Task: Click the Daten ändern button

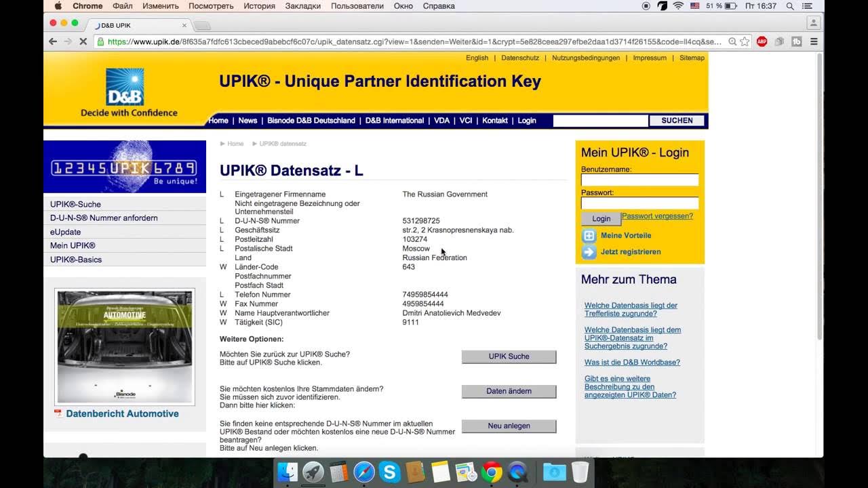Action: coord(509,391)
